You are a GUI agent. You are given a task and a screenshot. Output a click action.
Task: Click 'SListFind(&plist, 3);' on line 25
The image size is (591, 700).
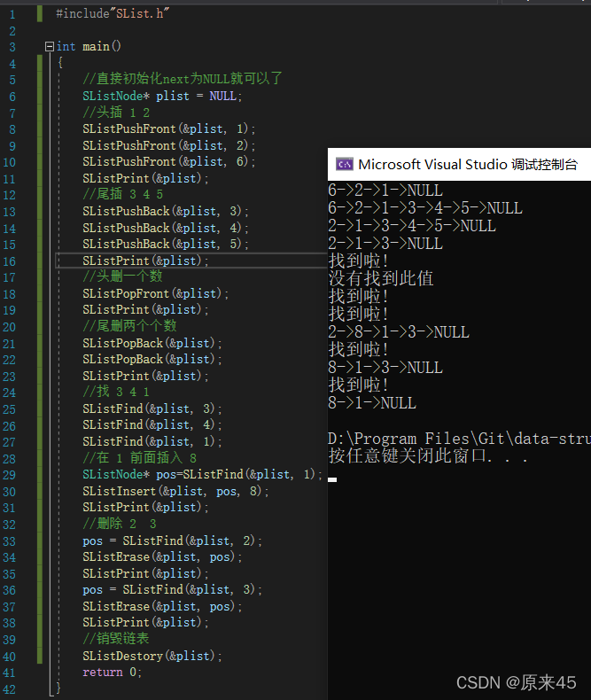point(152,409)
